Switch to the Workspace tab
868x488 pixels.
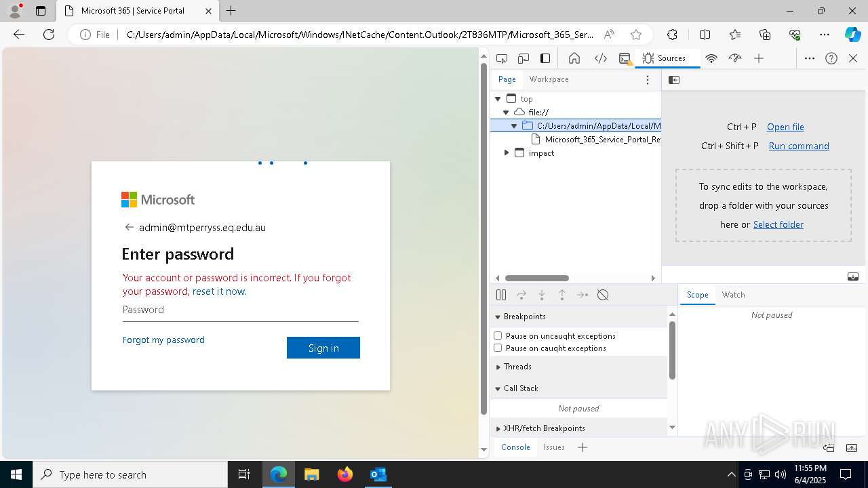(549, 79)
